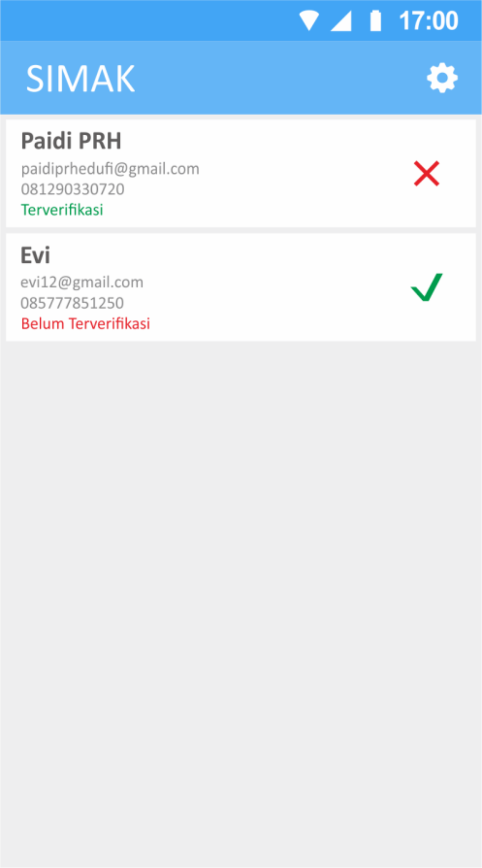The image size is (482, 868).
Task: Open the Evi user entry
Action: (x=241, y=287)
